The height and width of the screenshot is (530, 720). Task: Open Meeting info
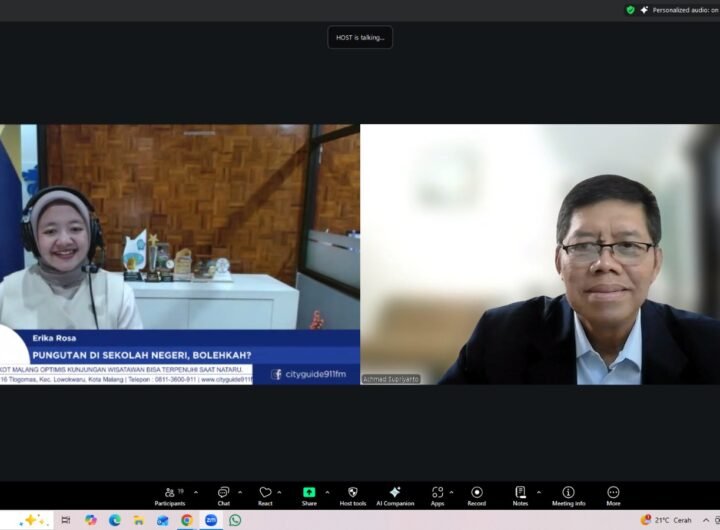click(568, 494)
